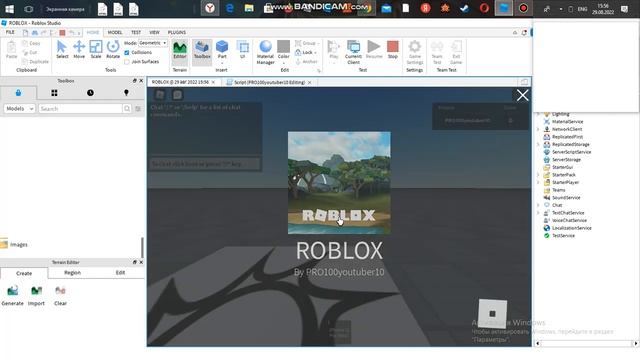The width and height of the screenshot is (640, 360).
Task: Open the Toolbox Creations lightbulb tab
Action: click(126, 93)
